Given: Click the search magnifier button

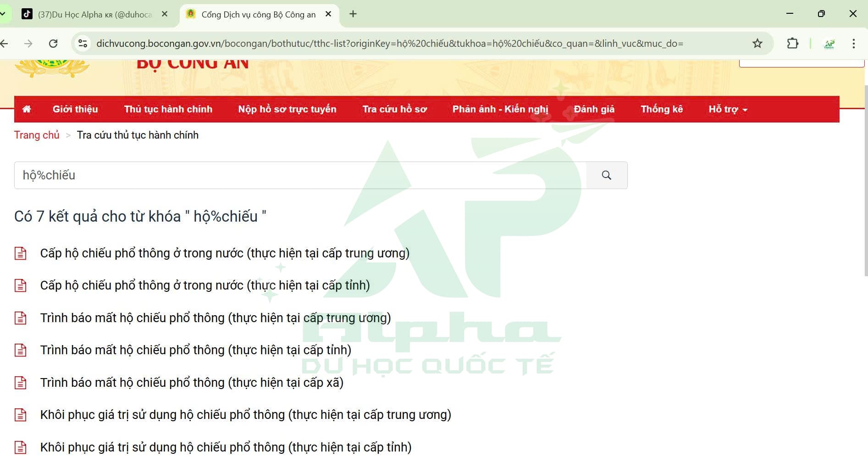Looking at the screenshot, I should pyautogui.click(x=606, y=175).
